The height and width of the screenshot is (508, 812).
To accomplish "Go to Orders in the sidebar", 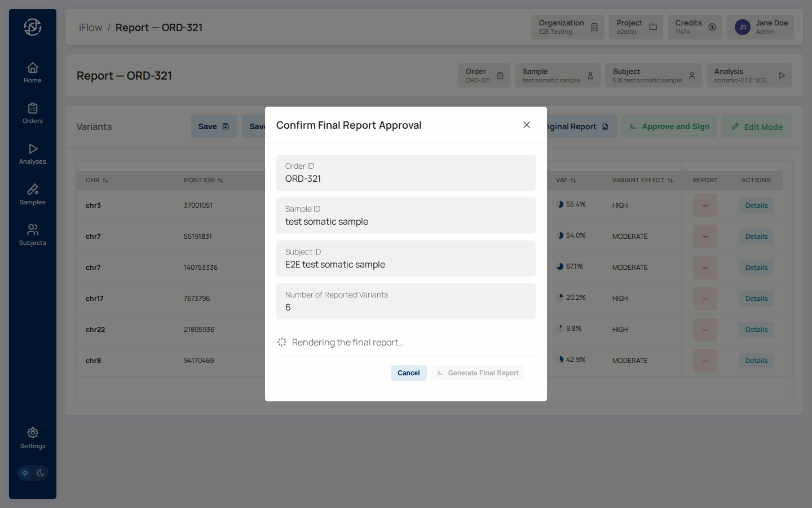I will pos(33,113).
